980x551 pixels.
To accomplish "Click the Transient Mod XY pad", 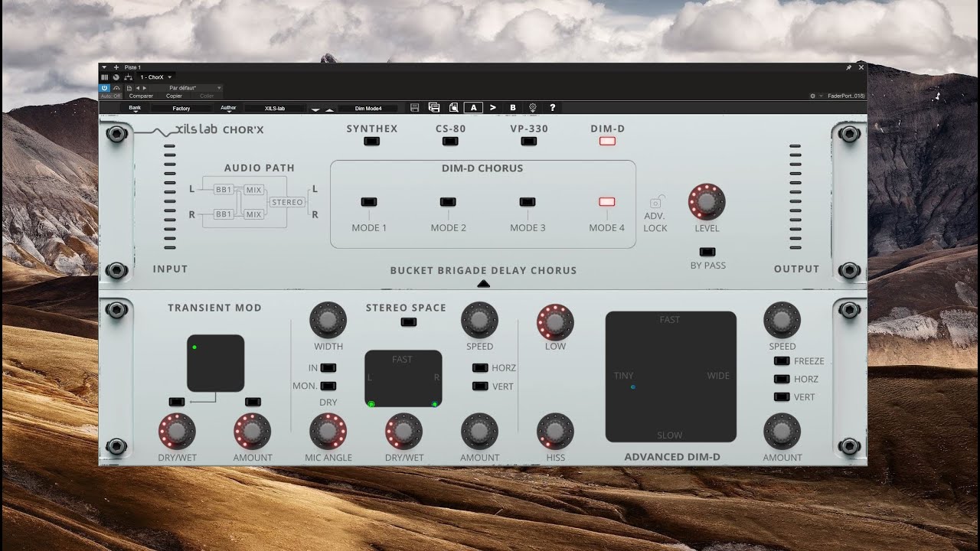I will [216, 364].
